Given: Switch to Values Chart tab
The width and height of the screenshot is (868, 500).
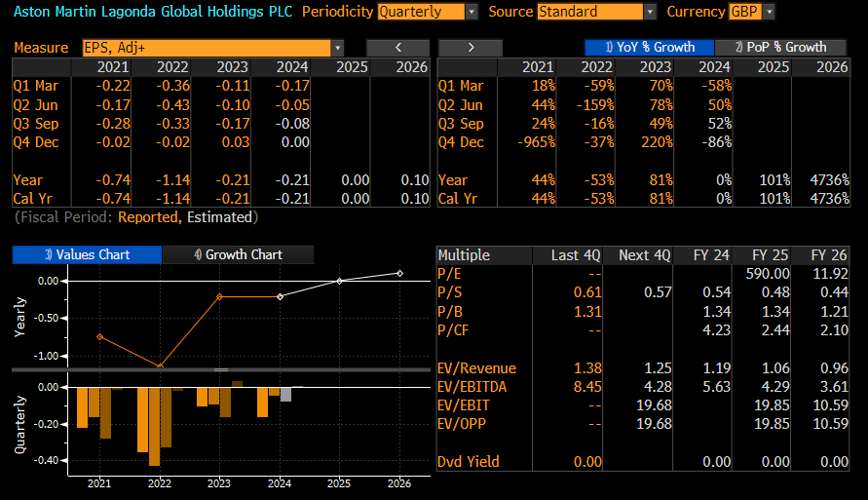Looking at the screenshot, I should (87, 254).
